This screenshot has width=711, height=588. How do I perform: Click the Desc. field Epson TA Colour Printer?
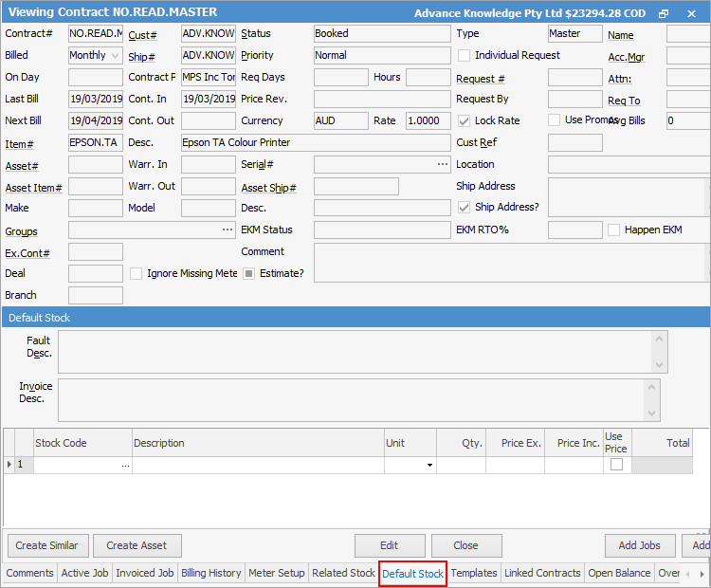(x=316, y=142)
